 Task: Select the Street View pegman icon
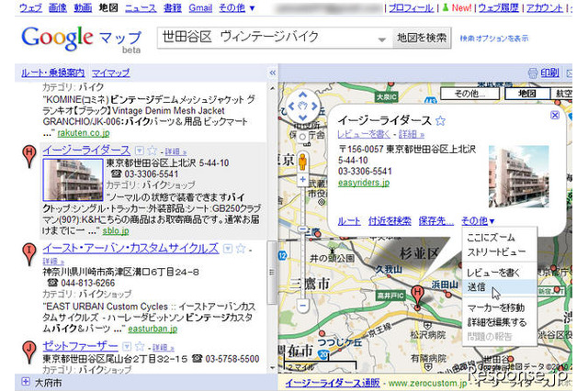tap(302, 162)
